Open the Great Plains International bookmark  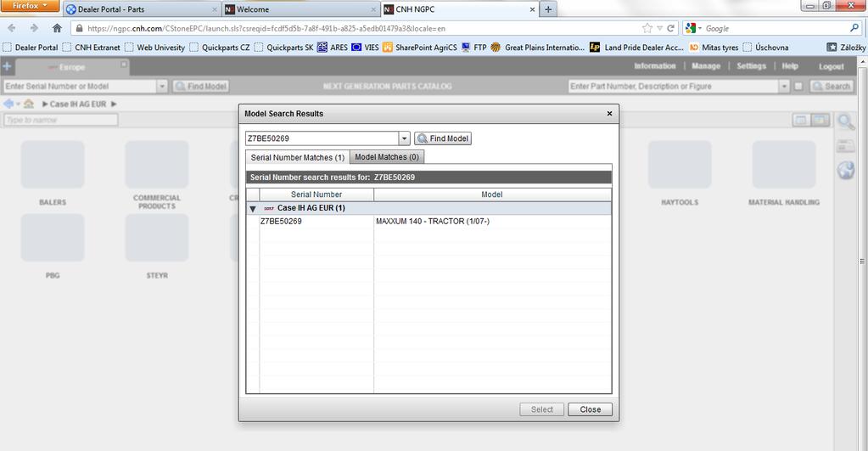click(x=538, y=48)
